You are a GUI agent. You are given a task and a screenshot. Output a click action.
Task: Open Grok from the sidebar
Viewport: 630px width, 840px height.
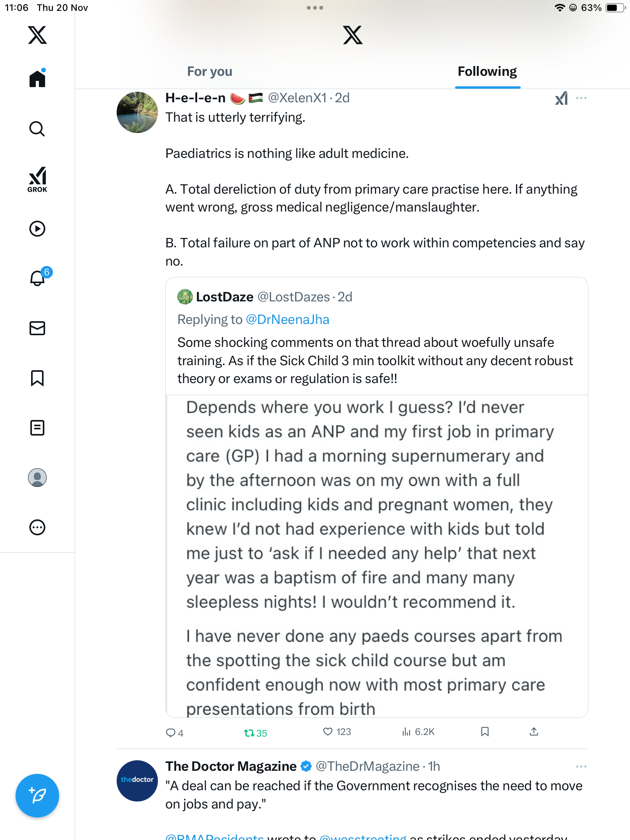[x=37, y=179]
